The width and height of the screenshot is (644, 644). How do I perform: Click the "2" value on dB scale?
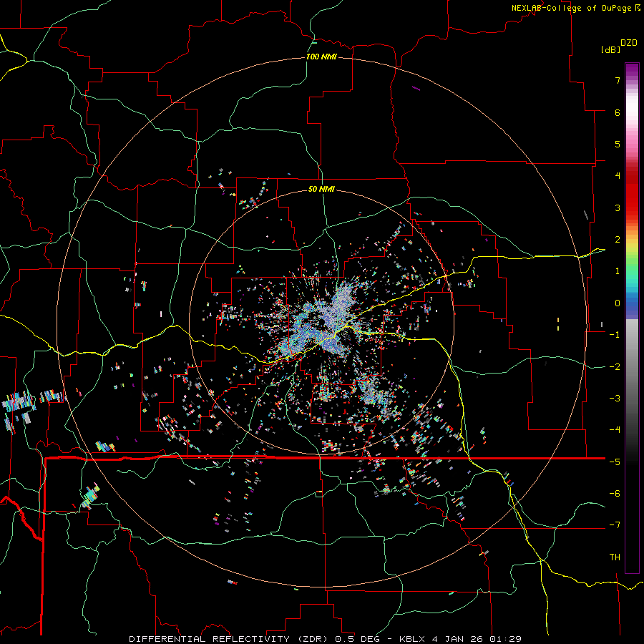point(618,240)
